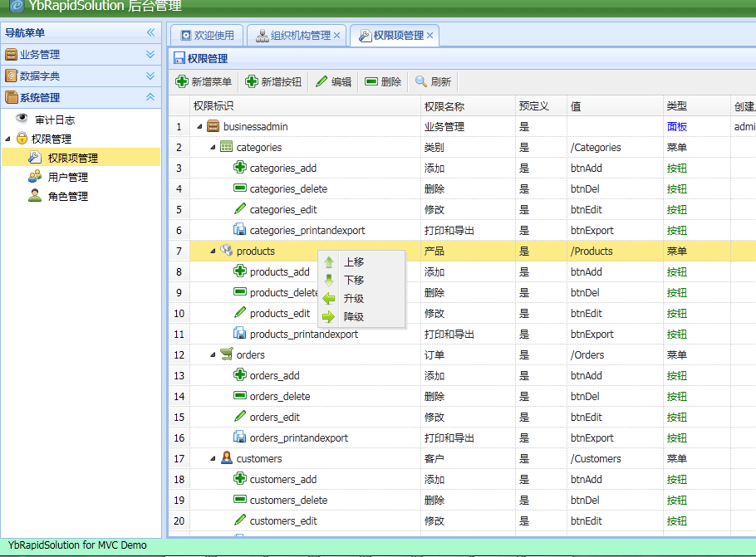Image resolution: width=756 pixels, height=557 pixels.
Task: Collapse the orders tree node
Action: click(x=213, y=354)
